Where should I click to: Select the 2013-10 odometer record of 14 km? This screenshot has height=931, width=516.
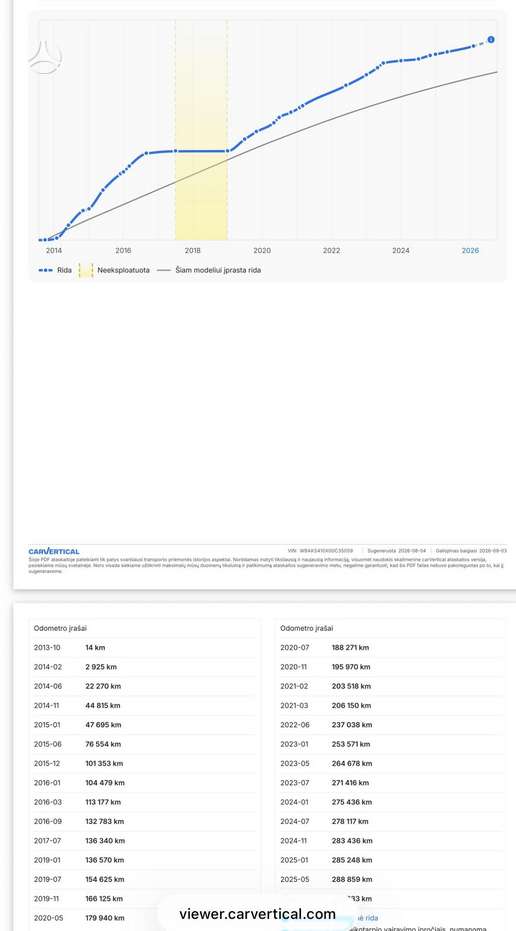pyautogui.click(x=144, y=648)
